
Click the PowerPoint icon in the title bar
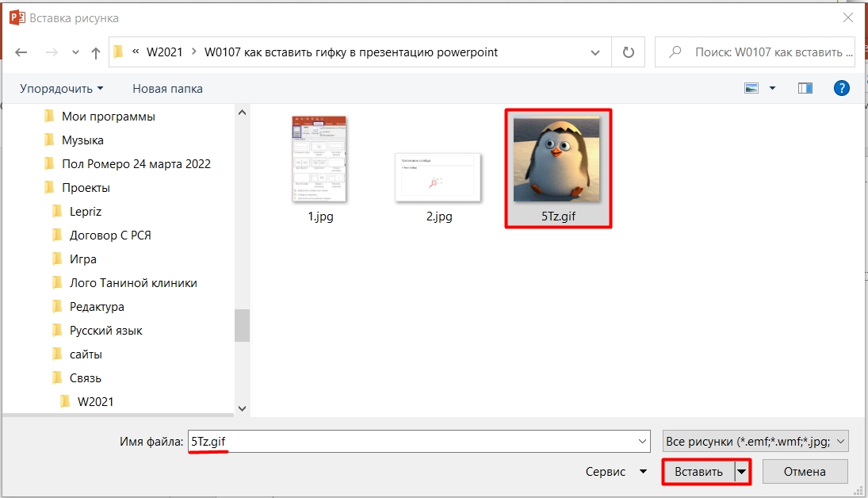17,17
